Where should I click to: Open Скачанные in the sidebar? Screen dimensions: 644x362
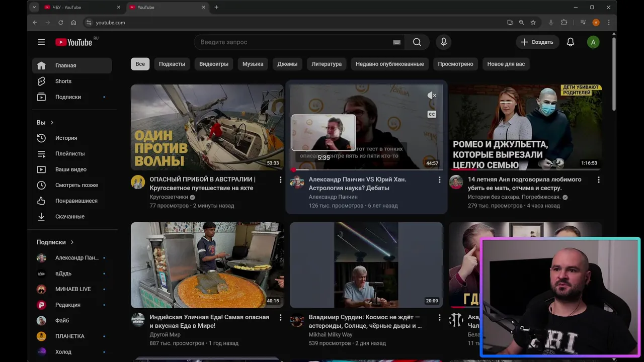click(72, 217)
